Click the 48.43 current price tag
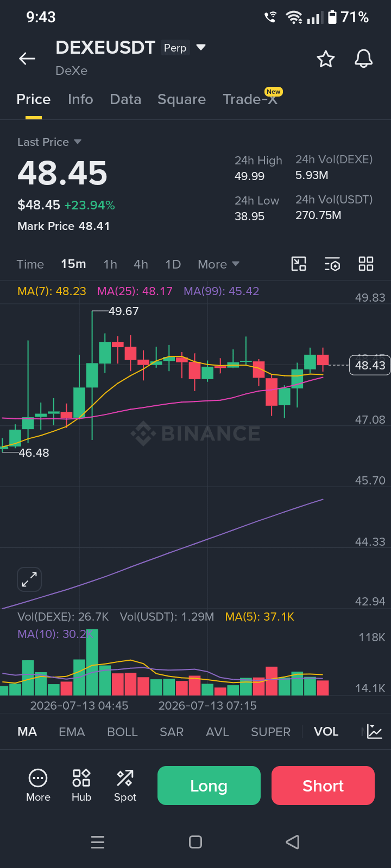 tap(370, 365)
